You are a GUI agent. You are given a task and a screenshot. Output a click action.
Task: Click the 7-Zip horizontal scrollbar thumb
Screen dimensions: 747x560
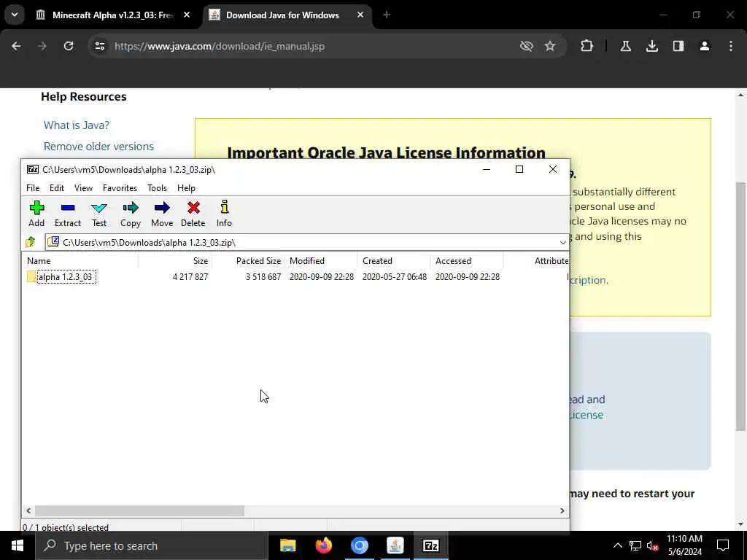[x=139, y=510]
